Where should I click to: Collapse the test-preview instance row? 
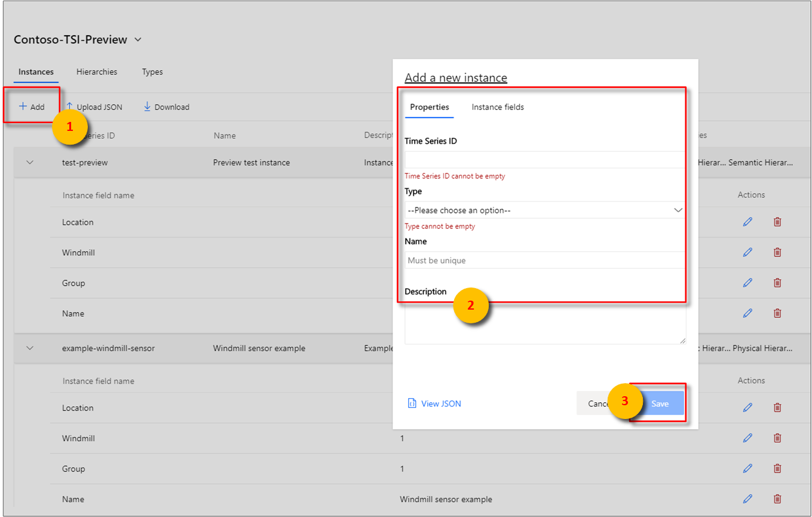[29, 162]
